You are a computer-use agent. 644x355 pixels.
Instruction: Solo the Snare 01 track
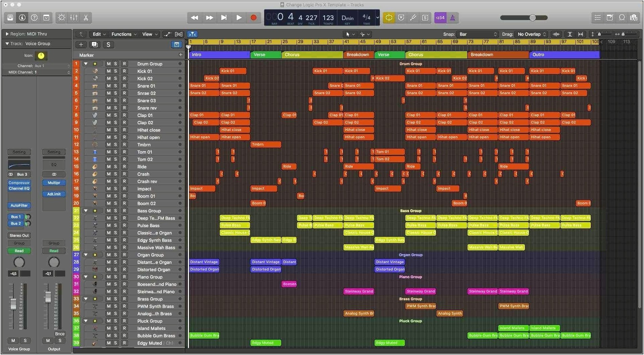coord(116,86)
